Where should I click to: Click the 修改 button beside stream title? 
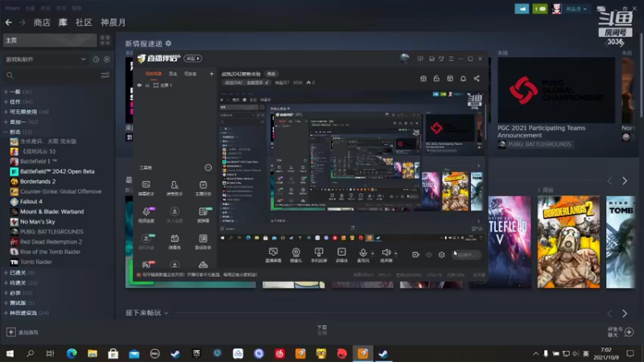(271, 74)
